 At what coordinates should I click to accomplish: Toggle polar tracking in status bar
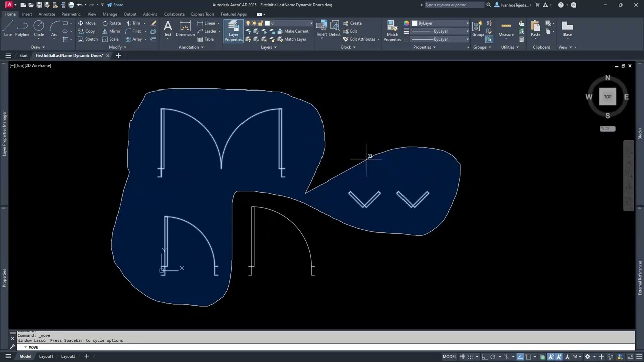click(493, 357)
